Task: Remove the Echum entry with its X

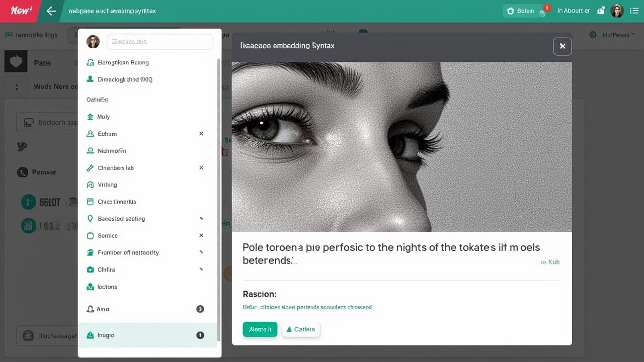Action: tap(201, 134)
